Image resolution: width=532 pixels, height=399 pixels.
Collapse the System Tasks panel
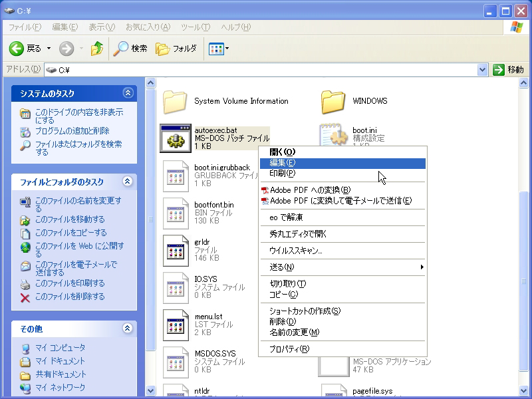coord(128,93)
